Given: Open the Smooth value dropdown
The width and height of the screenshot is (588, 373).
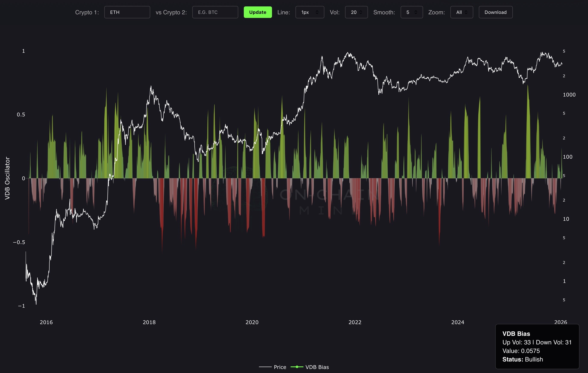Looking at the screenshot, I should tap(412, 12).
